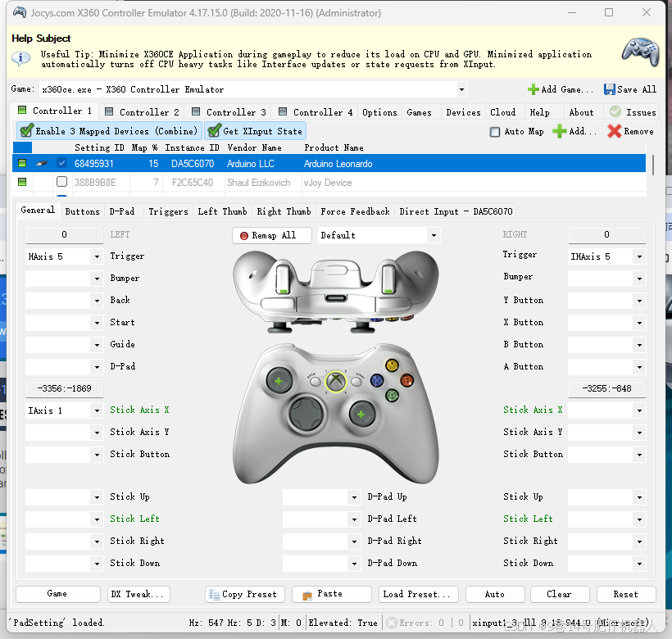The height and width of the screenshot is (639, 672).
Task: Open the D-Pad Up mapping dropdown
Action: (x=354, y=497)
